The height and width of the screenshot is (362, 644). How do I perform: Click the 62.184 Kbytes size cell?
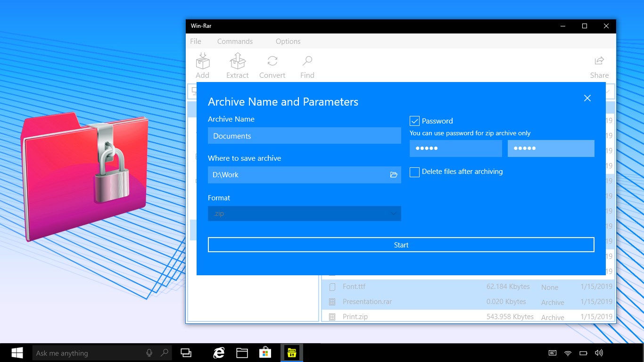(508, 287)
